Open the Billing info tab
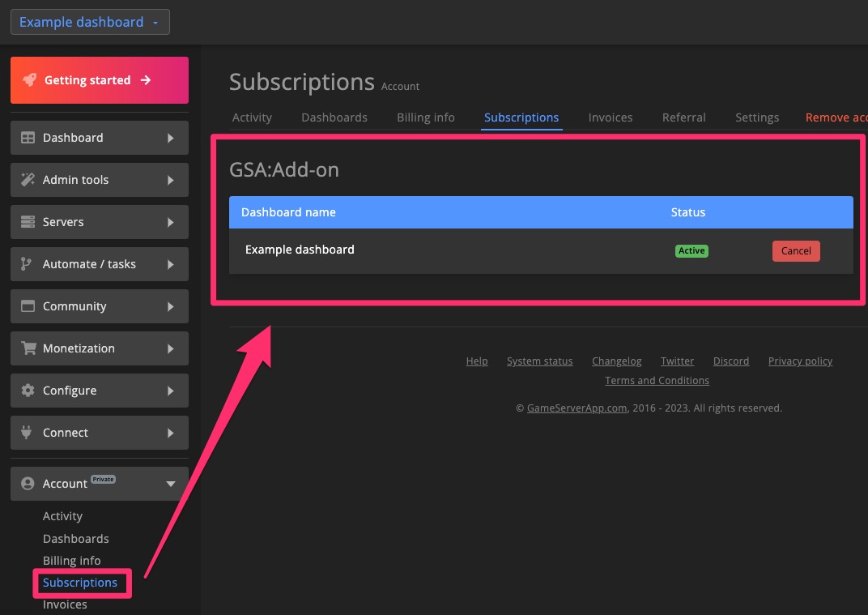Viewport: 868px width, 615px height. [x=425, y=117]
